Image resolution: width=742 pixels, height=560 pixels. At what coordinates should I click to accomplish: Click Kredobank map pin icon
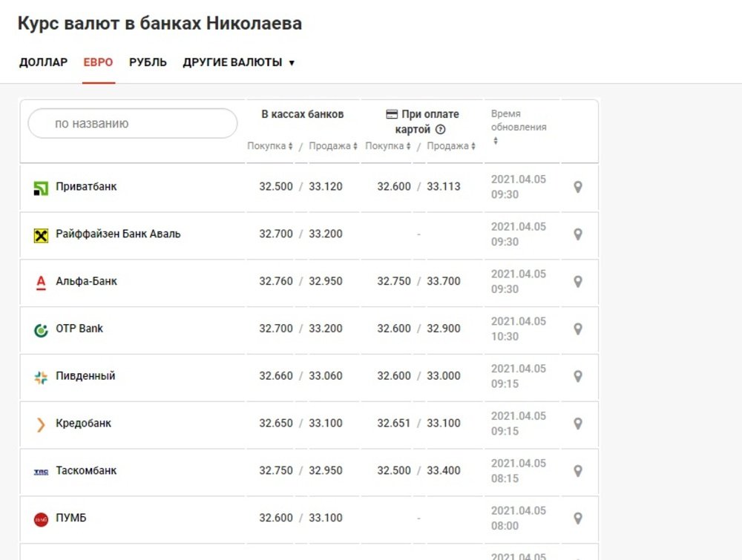pyautogui.click(x=578, y=424)
